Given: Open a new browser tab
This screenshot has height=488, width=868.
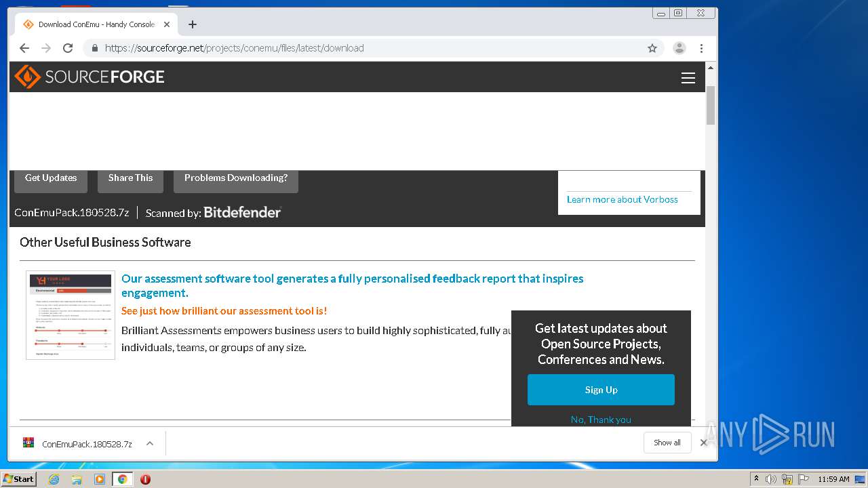Looking at the screenshot, I should pos(193,24).
